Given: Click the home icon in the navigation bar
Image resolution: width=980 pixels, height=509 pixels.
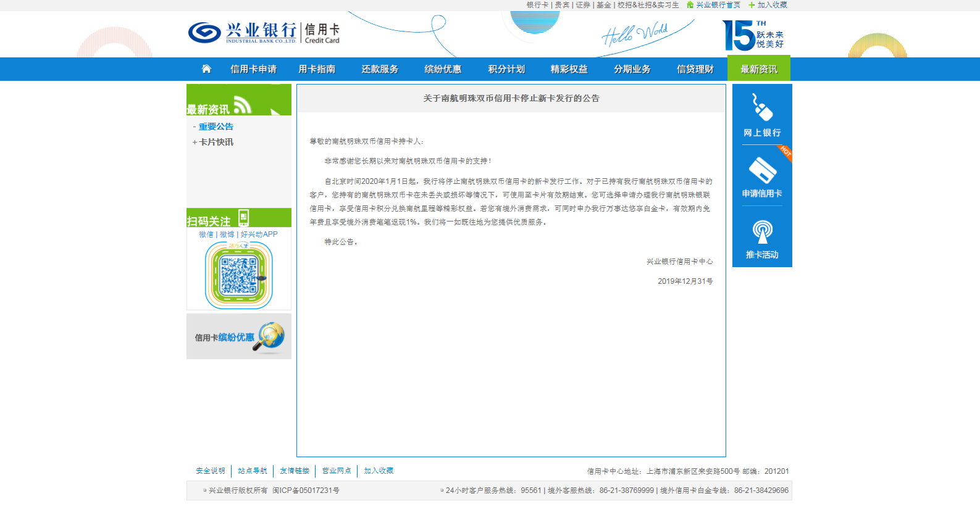Looking at the screenshot, I should point(206,68).
